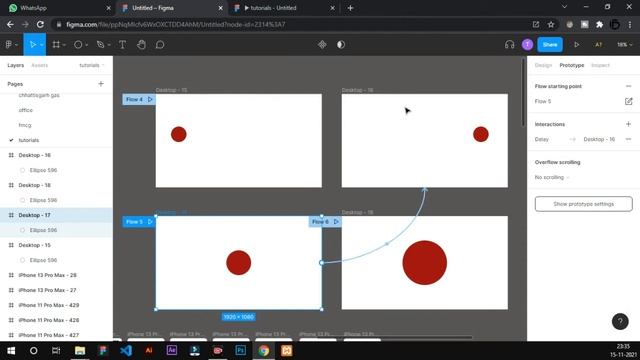Open the Figma main menu icon
The height and width of the screenshot is (360, 640).
pos(9,44)
